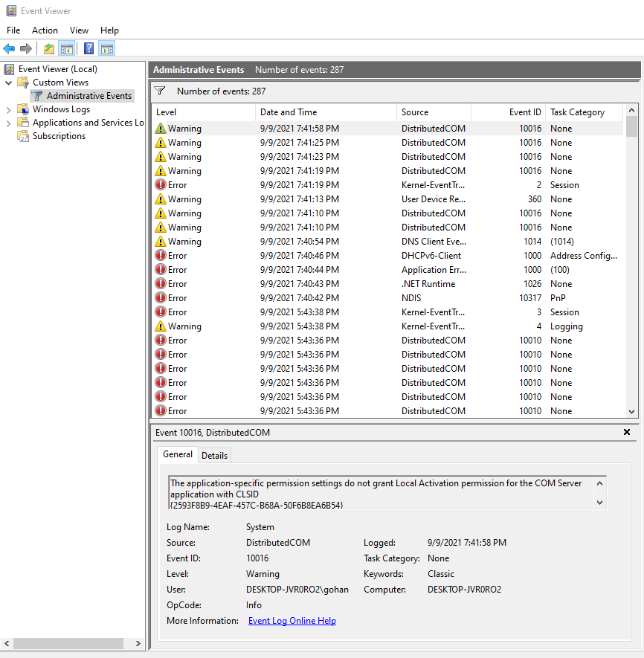The image size is (644, 658).
Task: Select Subscriptions in the tree
Action: tap(59, 136)
